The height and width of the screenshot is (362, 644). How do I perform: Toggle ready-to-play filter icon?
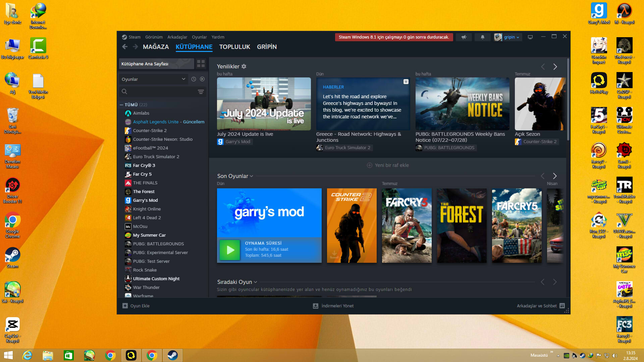click(202, 79)
